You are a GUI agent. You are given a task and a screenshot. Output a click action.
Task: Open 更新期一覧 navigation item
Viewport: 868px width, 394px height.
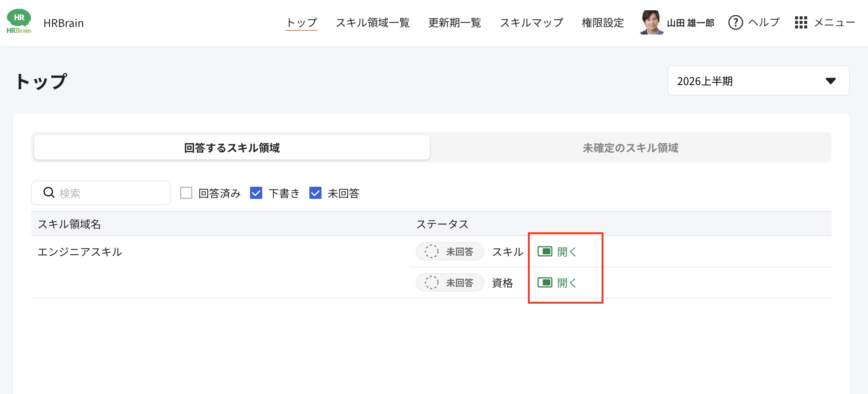(x=455, y=23)
